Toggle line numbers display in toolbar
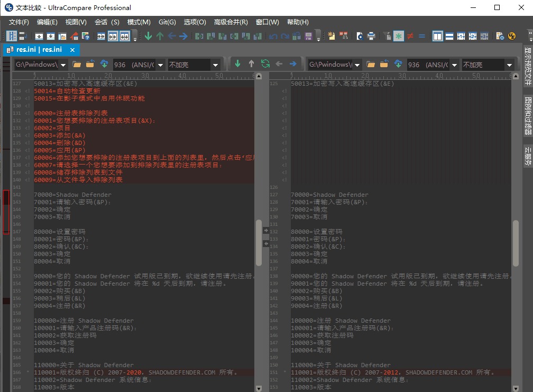The image size is (533, 392). [12, 35]
